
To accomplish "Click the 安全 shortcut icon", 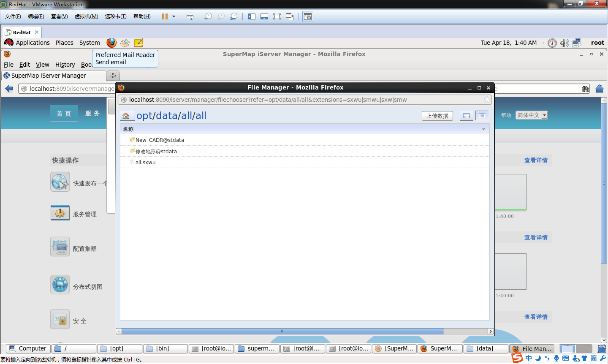I will [x=60, y=319].
